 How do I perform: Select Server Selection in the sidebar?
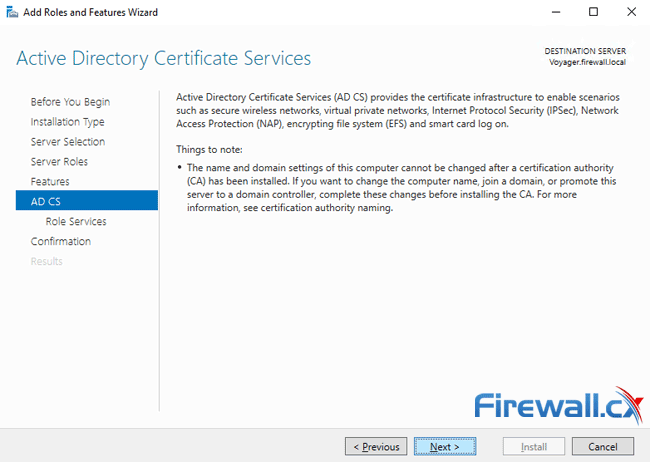67,142
